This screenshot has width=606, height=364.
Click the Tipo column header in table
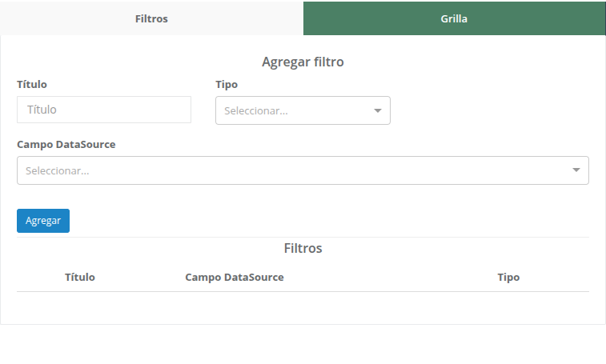click(508, 277)
